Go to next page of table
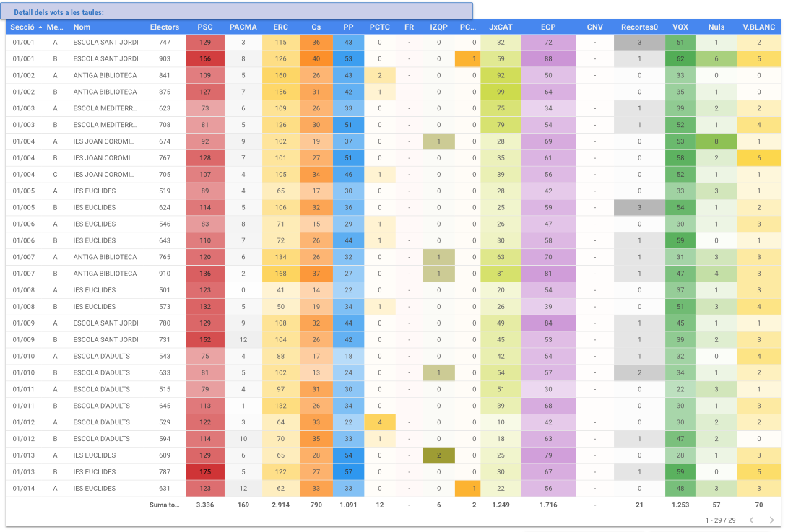Image resolution: width=788 pixels, height=532 pixels. (x=771, y=520)
